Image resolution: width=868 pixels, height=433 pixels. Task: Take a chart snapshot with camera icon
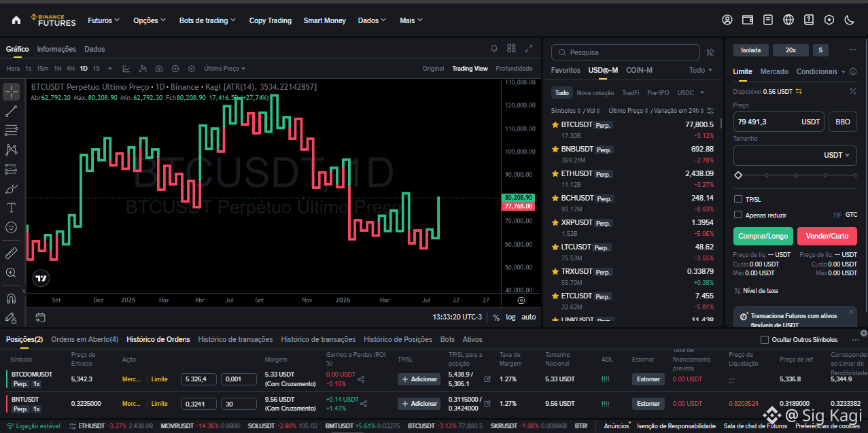(159, 69)
